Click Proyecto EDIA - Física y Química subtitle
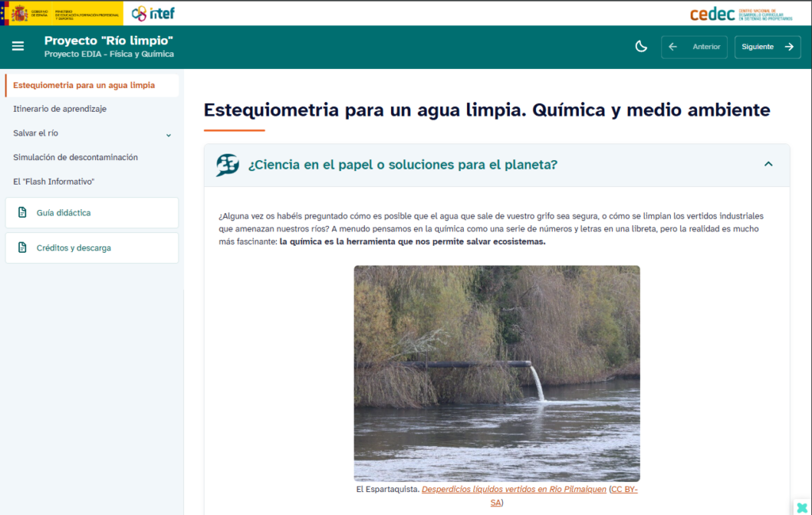The image size is (812, 515). pos(109,54)
